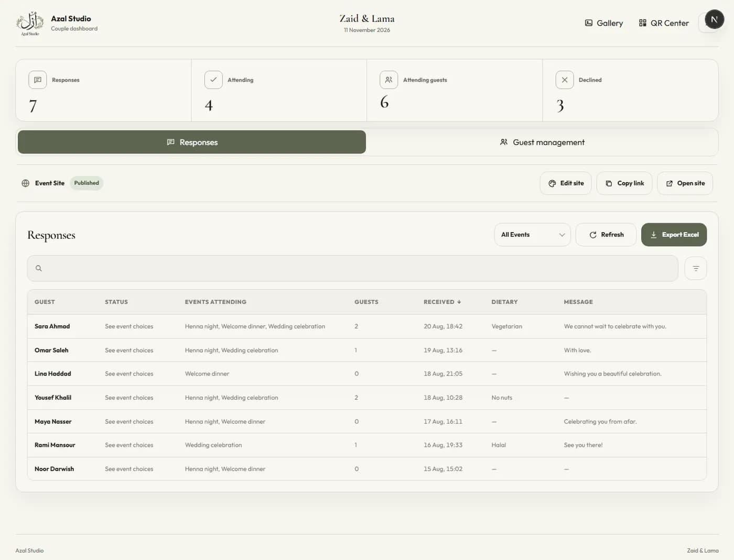Click the Open site button
The height and width of the screenshot is (560, 734).
(685, 183)
